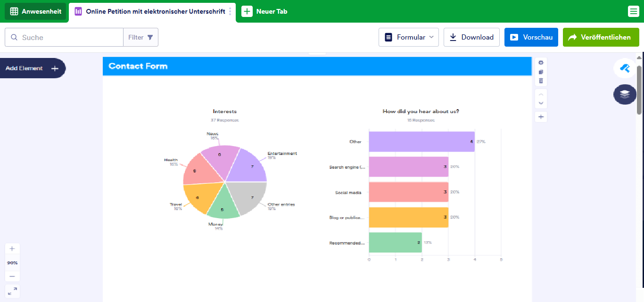Open element settings gear icon
Screen dimensions: 644x302
pyautogui.click(x=541, y=63)
